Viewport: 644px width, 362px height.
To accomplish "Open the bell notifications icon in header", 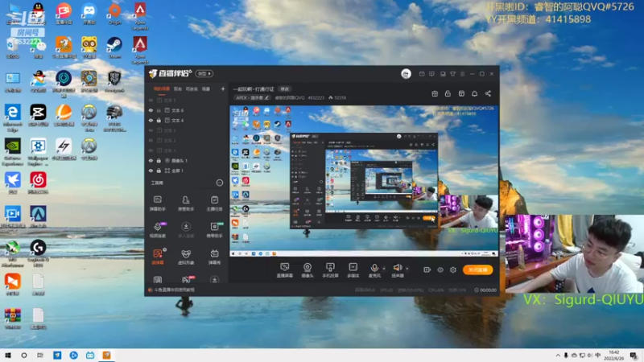I will point(474,93).
